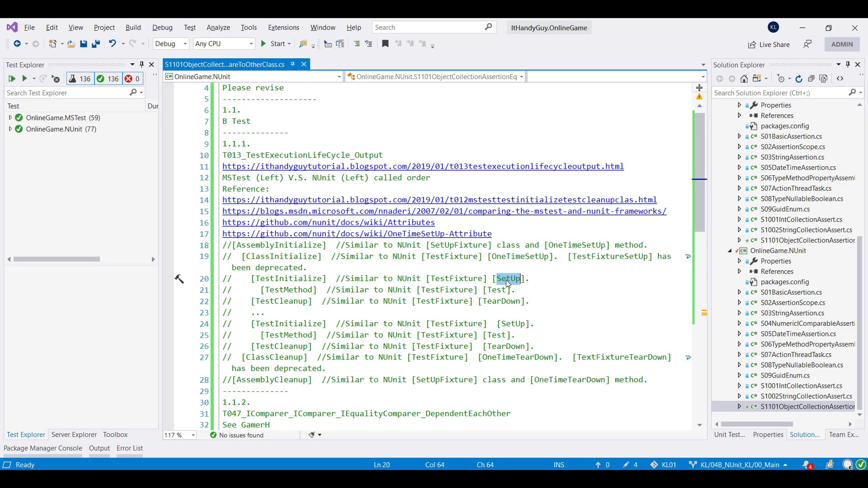Click Collapse All in Solution Explorer

pos(811,79)
